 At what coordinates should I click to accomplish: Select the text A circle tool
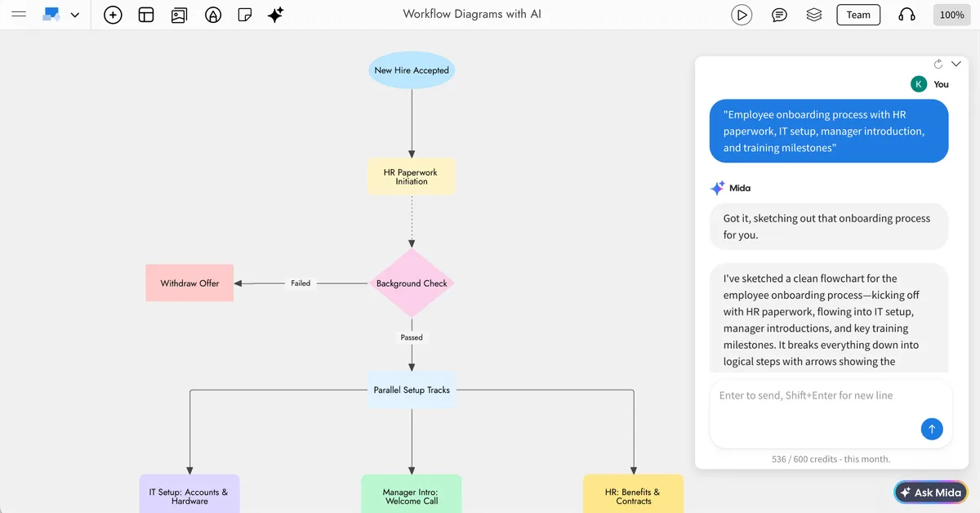coord(213,15)
